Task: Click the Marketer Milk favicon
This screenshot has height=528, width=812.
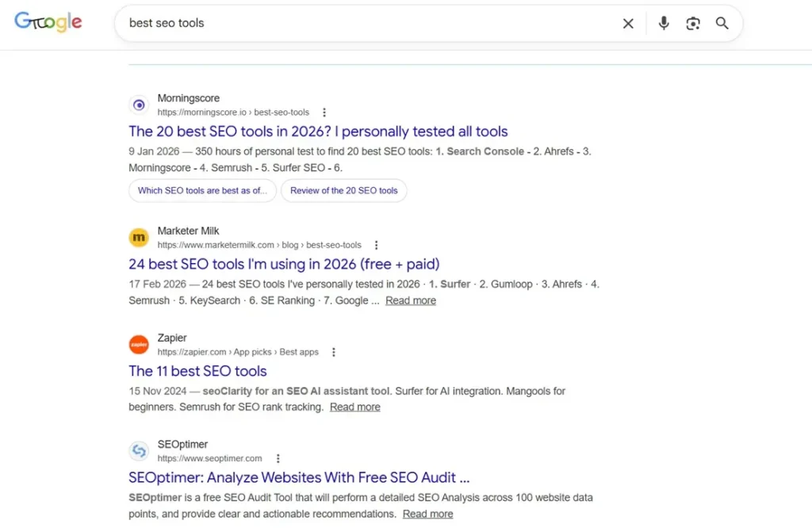Action: click(x=139, y=237)
